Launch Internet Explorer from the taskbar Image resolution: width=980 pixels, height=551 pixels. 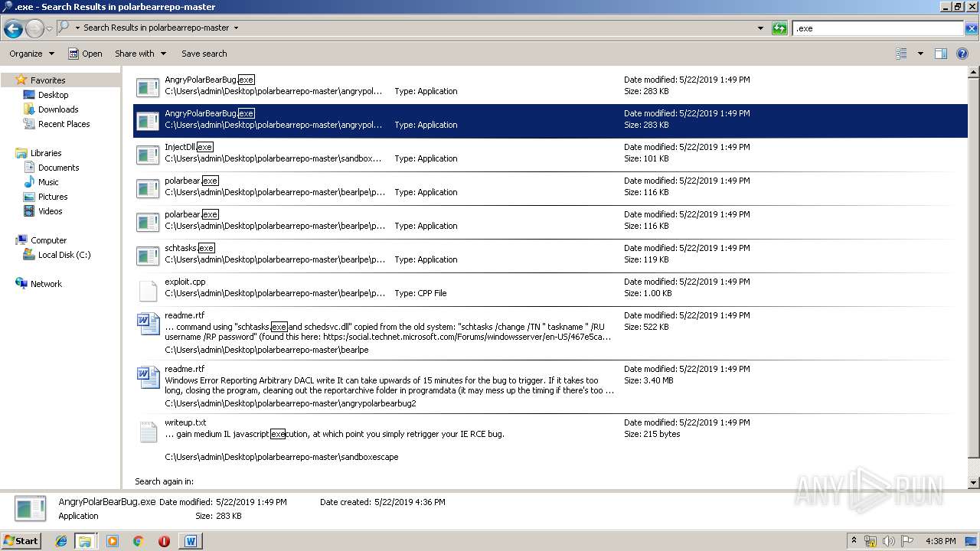coord(62,541)
